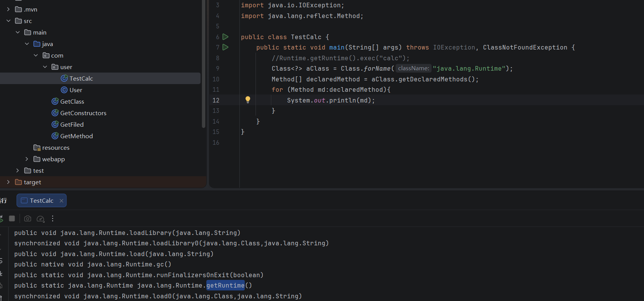Click the GetConstructors class icon in the tree
The width and height of the screenshot is (644, 301).
click(x=55, y=113)
